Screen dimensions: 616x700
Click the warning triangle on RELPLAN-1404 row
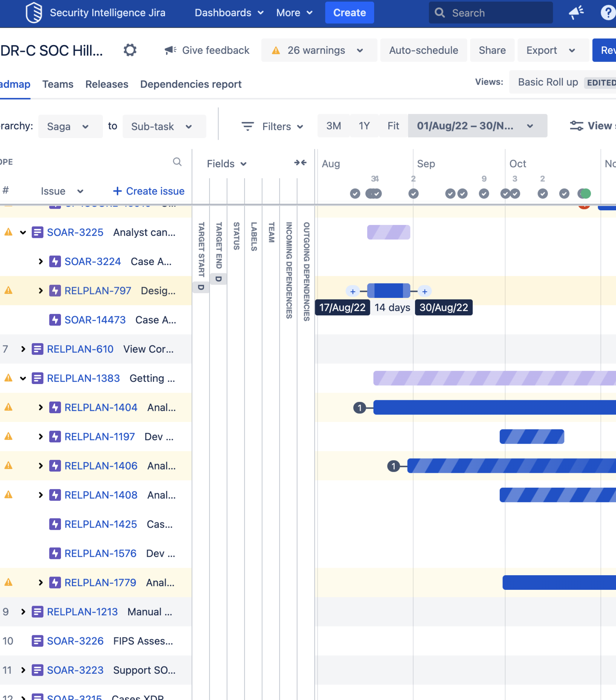[x=8, y=407]
